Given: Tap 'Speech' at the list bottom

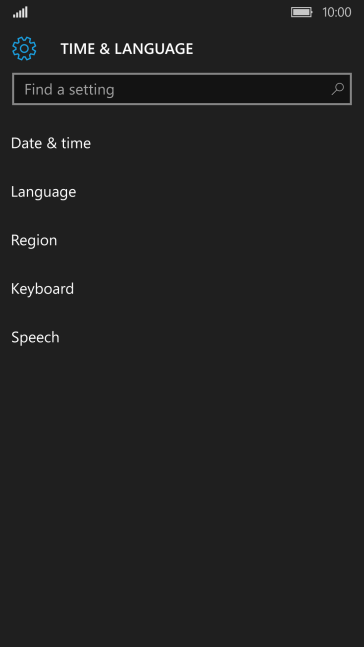Looking at the screenshot, I should click(x=182, y=337).
